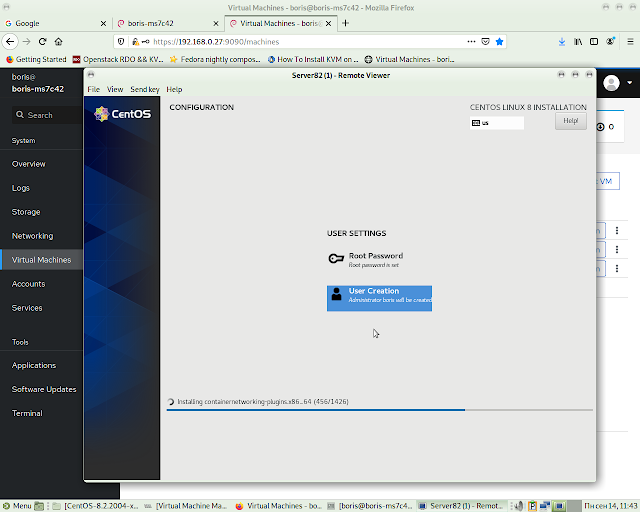Open Virtual Machines - bori.. bookmark
Screen dimensions: 640x512
(410, 60)
